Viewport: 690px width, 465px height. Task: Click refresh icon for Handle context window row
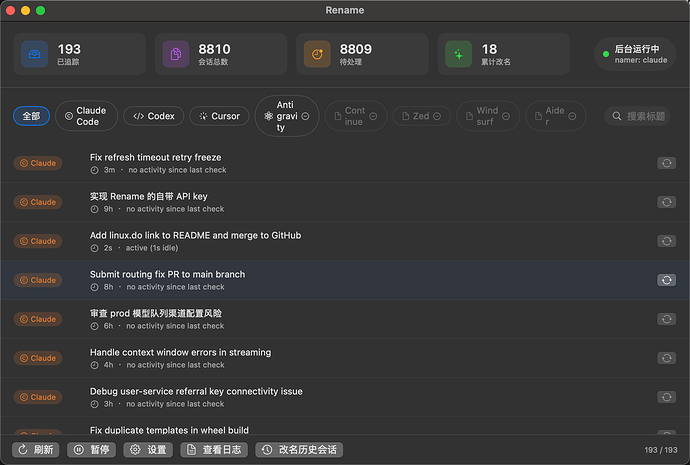[x=666, y=358]
